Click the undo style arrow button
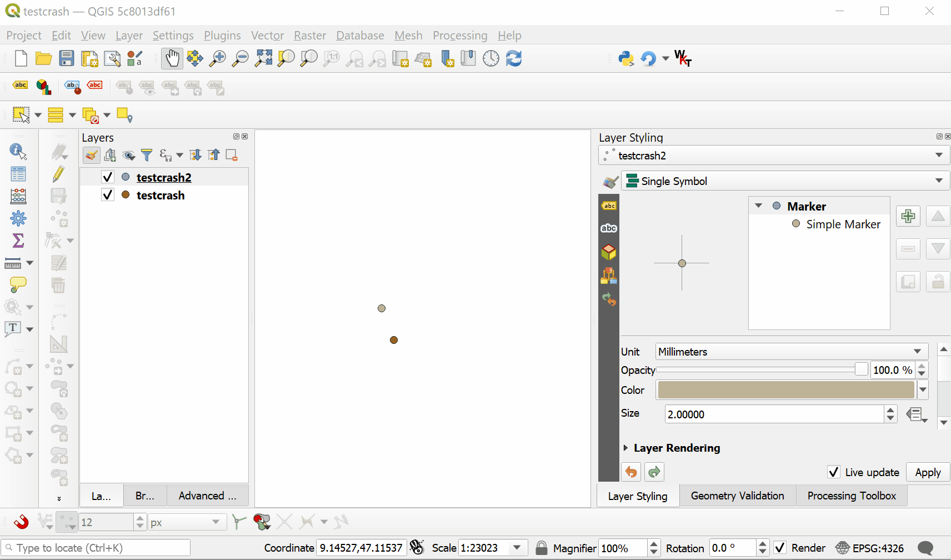This screenshot has width=951, height=560. (x=631, y=472)
